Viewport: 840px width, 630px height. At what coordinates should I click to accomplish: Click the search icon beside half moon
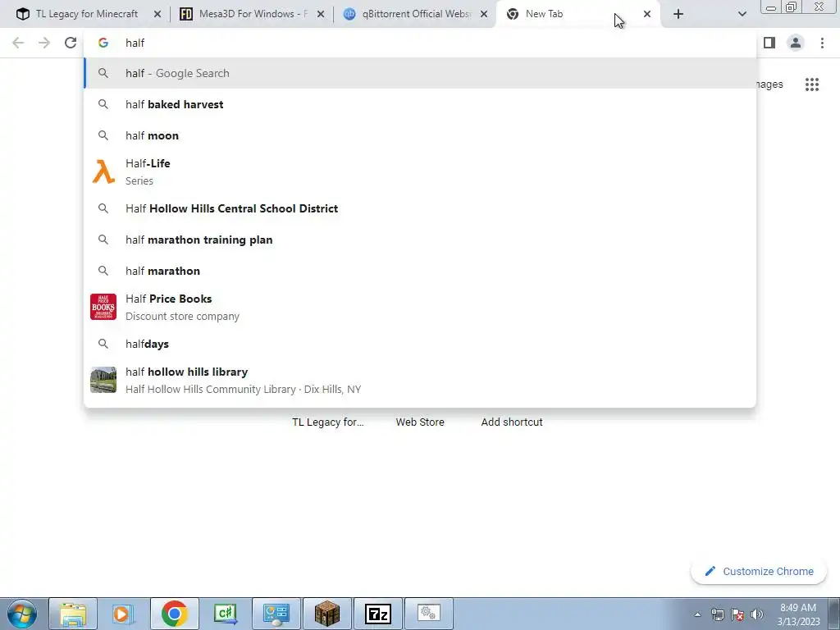103,135
